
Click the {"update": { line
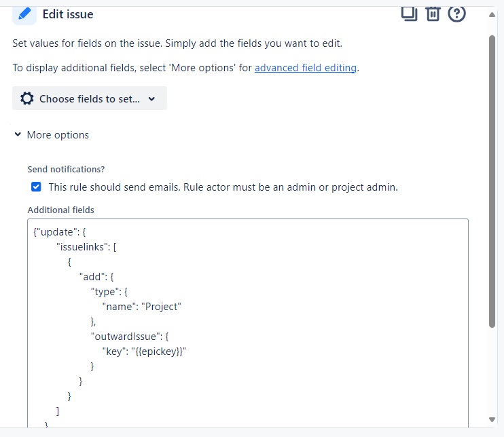pyautogui.click(x=60, y=232)
